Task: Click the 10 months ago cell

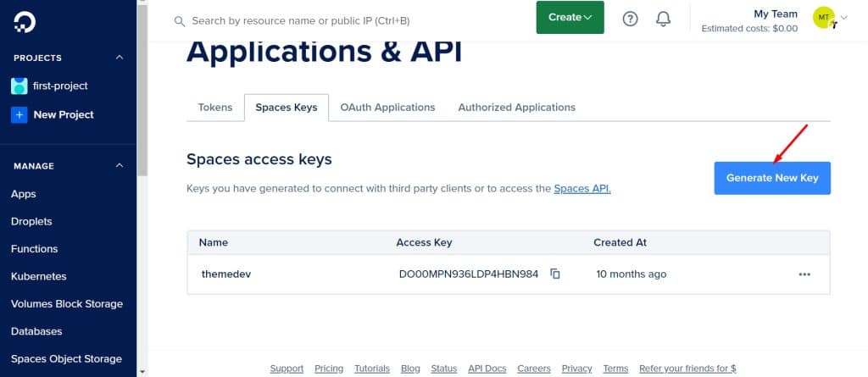Action: coord(631,274)
